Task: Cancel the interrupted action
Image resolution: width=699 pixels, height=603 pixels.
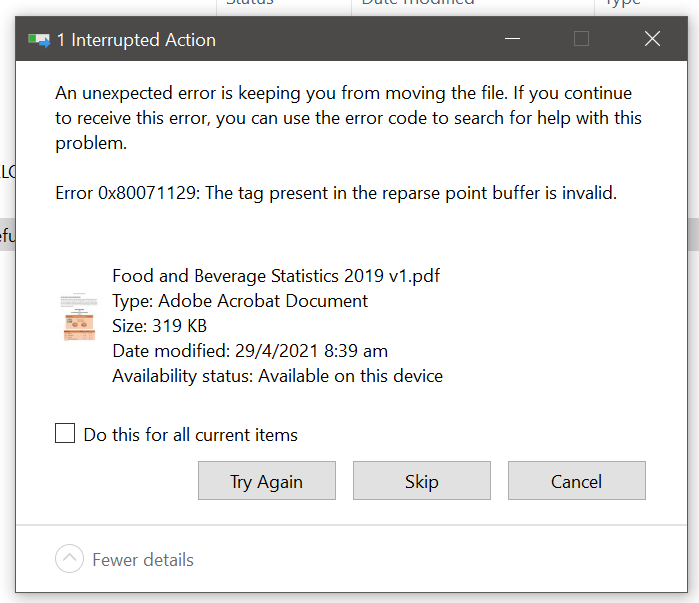Action: 576,481
